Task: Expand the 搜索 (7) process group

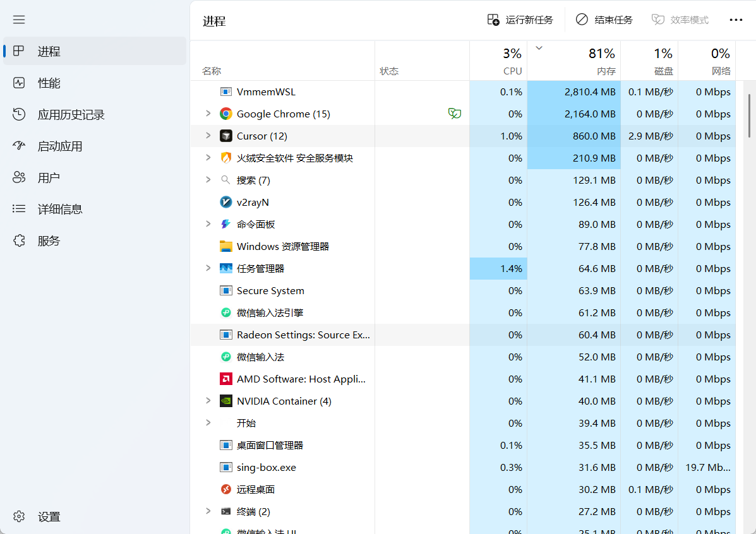Action: click(208, 180)
